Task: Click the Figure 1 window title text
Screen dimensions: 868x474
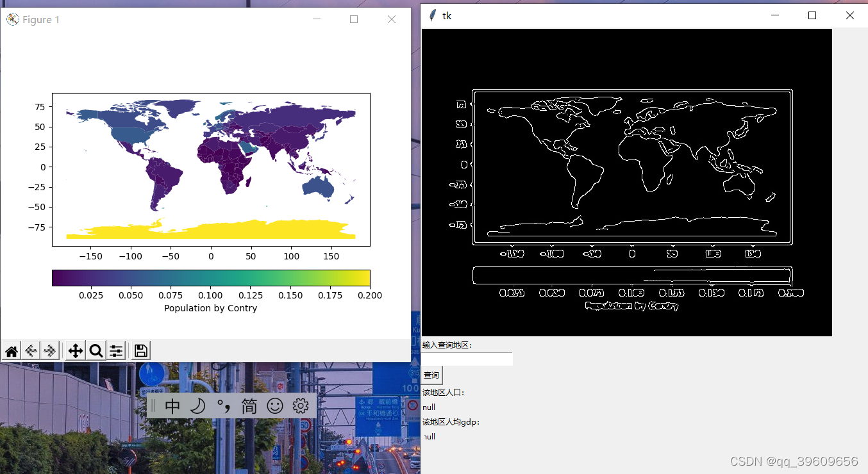Action: click(x=41, y=20)
